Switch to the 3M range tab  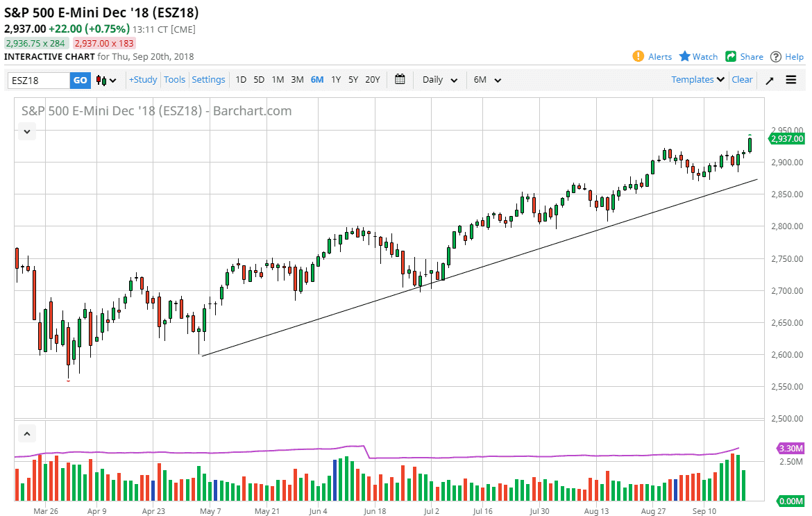[297, 79]
